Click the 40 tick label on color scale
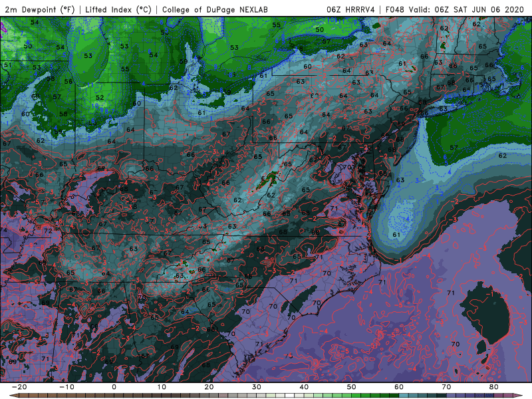The height and width of the screenshot is (399, 532). coord(304,387)
